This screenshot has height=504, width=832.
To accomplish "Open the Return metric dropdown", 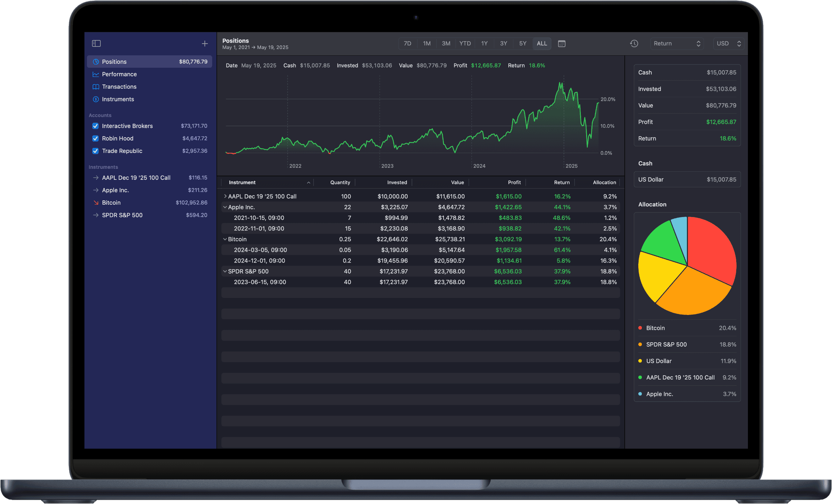I will click(677, 43).
